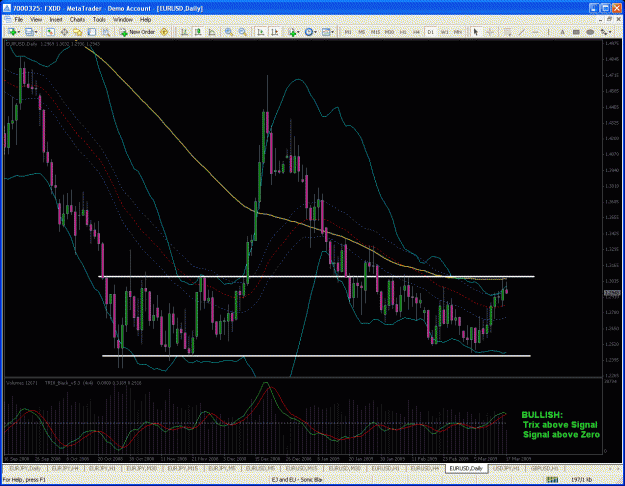
Task: Click the MetaTrader icon in the title bar
Action: [7, 8]
